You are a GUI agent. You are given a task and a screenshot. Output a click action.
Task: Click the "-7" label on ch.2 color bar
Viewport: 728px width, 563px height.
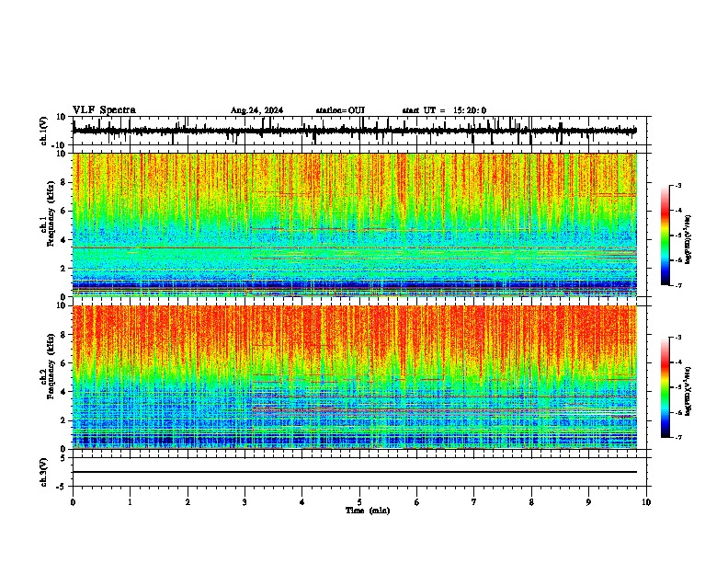(678, 438)
